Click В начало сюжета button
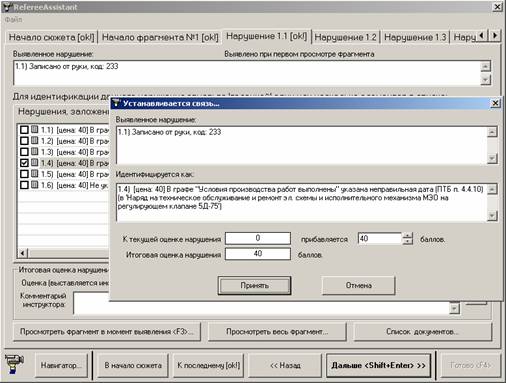This screenshot has width=506, height=383. (x=133, y=365)
